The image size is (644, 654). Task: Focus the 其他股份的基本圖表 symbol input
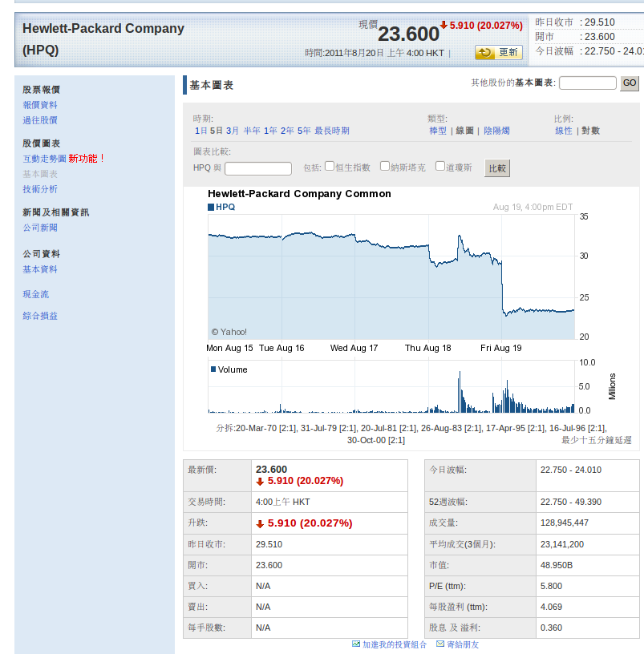(x=588, y=83)
